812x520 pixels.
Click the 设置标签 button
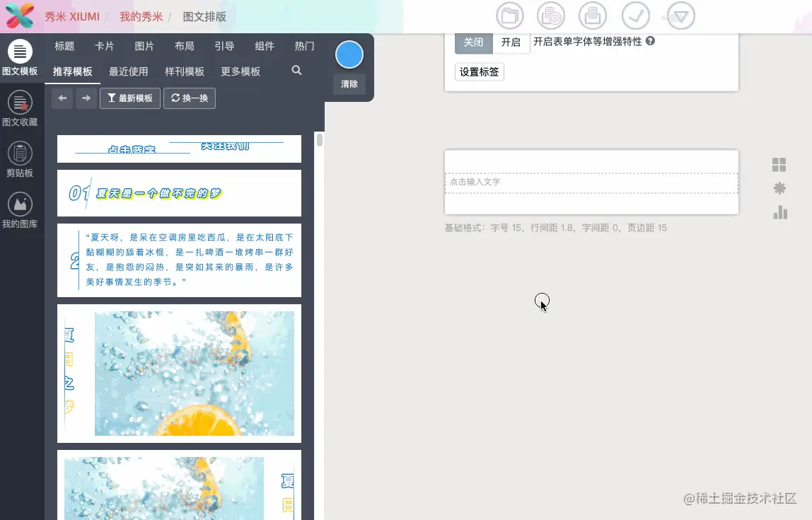point(479,71)
